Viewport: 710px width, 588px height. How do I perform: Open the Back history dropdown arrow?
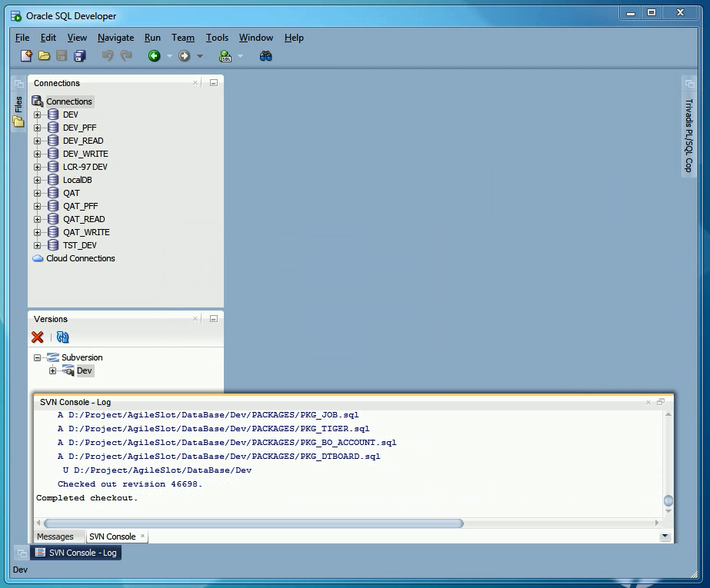169,56
